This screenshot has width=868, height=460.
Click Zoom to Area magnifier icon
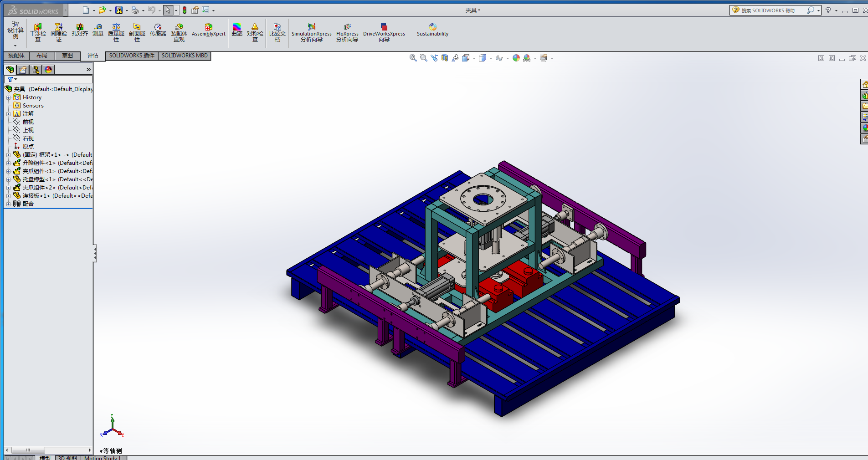pos(424,58)
